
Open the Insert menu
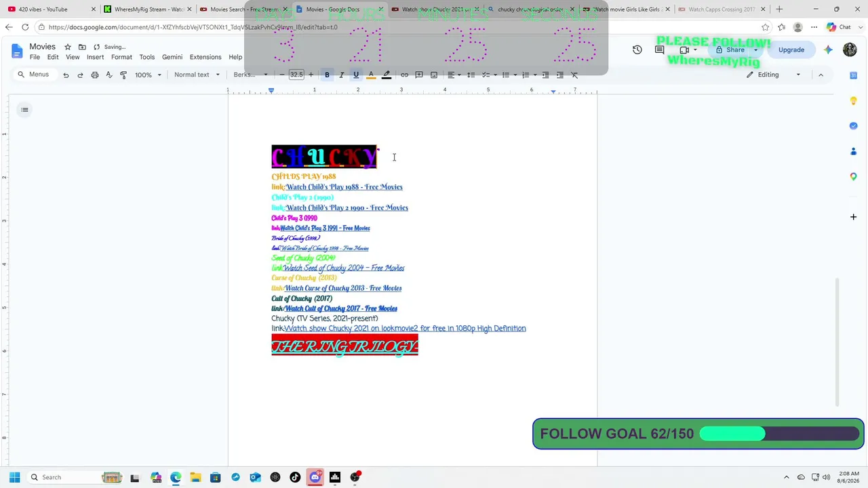pos(95,57)
